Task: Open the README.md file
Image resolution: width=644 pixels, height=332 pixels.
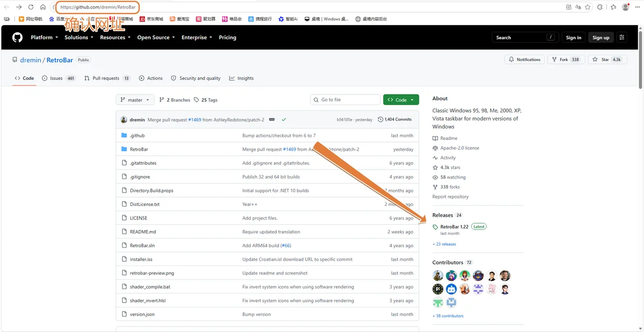Action: [143, 232]
